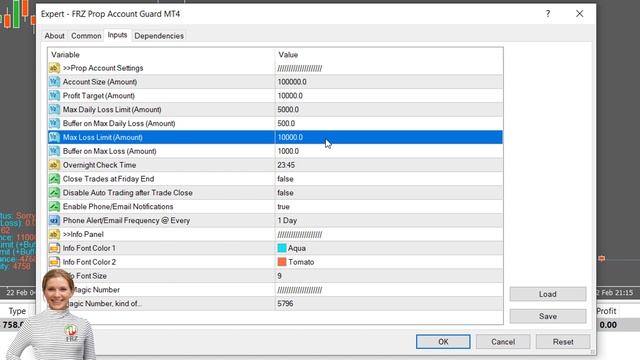Click the icon beside Max Loss Limit (Amount)

click(x=54, y=137)
